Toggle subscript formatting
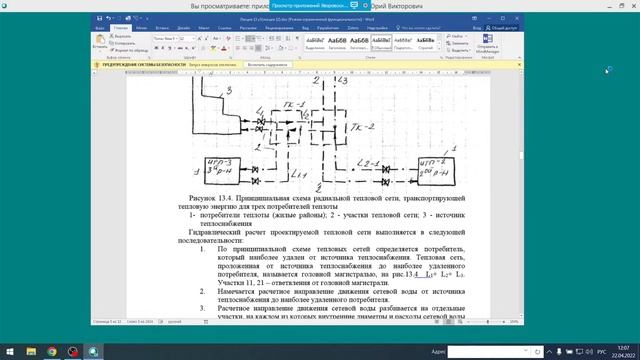Viewport: 640px width, 360px height. point(187,48)
